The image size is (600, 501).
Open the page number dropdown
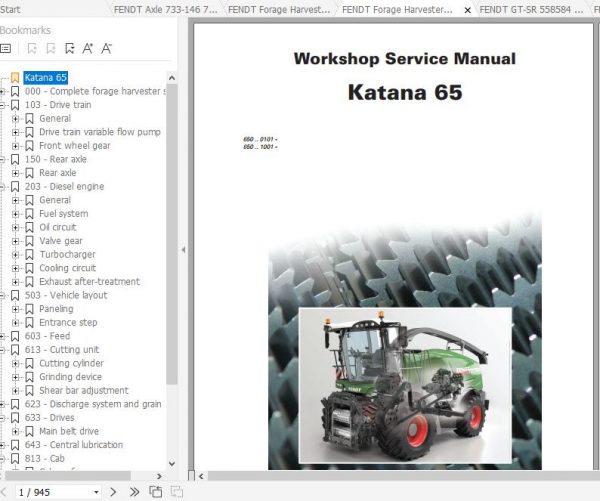point(96,492)
